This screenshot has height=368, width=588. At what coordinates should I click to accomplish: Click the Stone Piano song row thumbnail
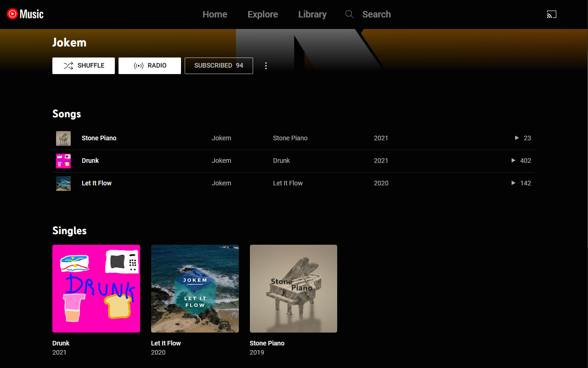(63, 138)
